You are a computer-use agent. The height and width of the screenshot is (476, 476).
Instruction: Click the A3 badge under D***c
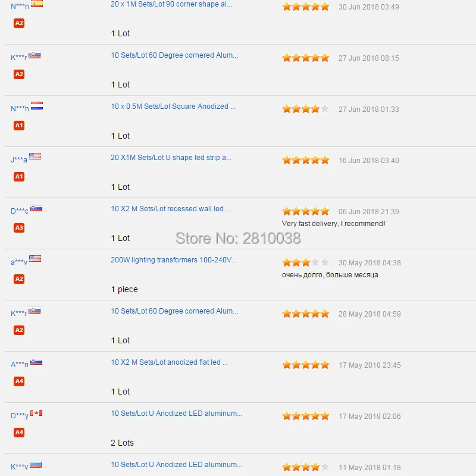tap(19, 228)
